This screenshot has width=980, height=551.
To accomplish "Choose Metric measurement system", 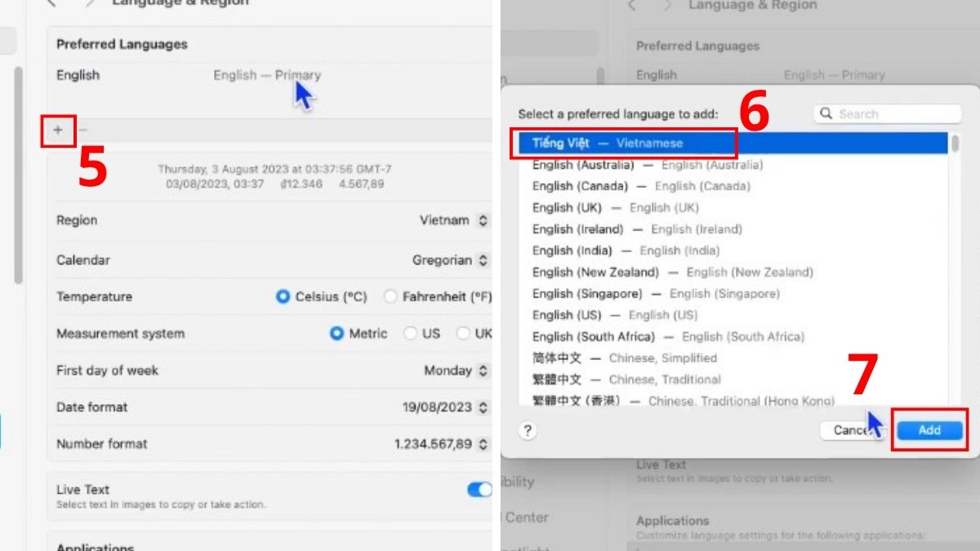I will 336,334.
